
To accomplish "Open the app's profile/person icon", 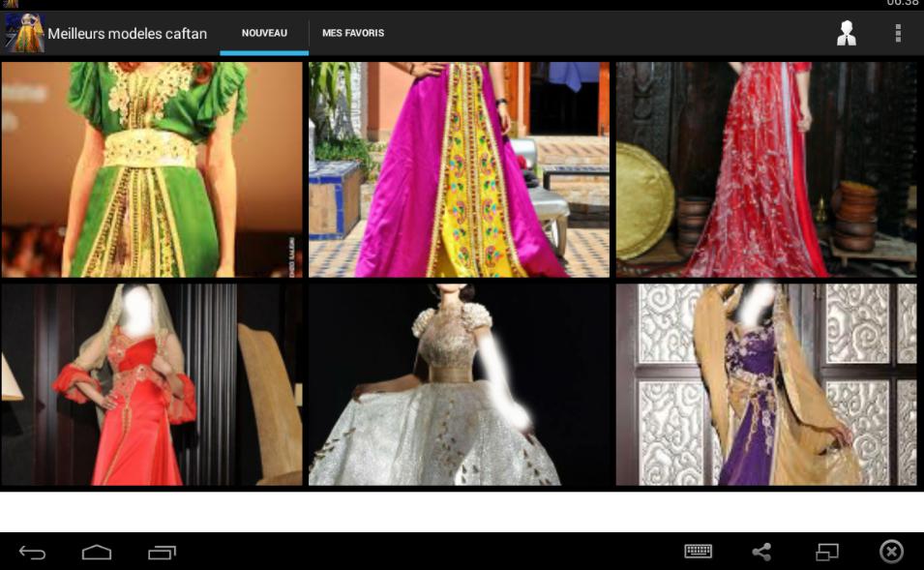I will 848,32.
